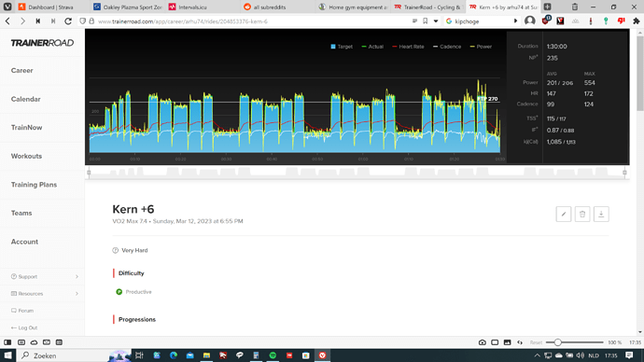The width and height of the screenshot is (644, 362).
Task: Switch to the all subreddits tab
Action: coord(278,7)
